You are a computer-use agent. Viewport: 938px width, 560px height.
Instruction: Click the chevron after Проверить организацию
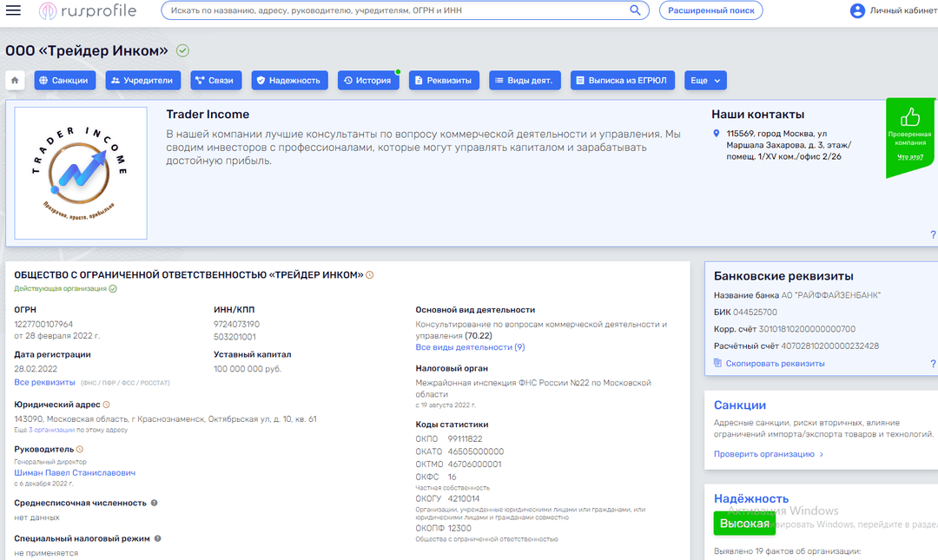coord(822,454)
